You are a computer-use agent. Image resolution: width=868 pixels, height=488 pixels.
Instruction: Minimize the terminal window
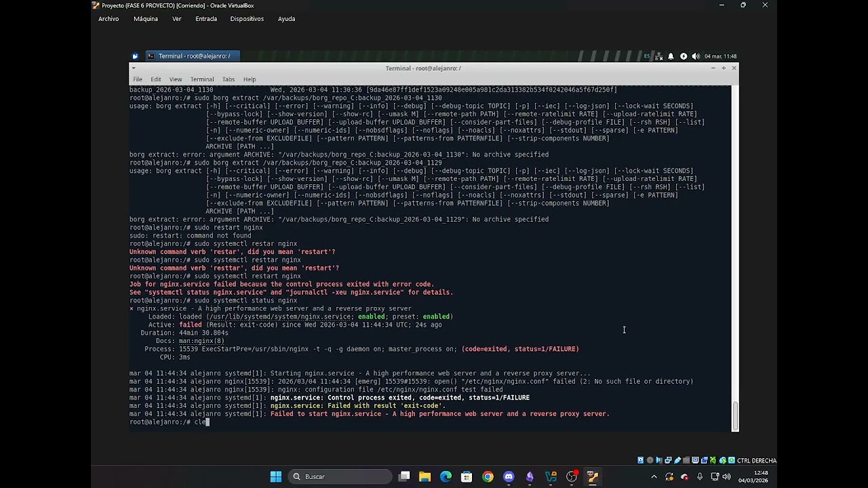[713, 68]
